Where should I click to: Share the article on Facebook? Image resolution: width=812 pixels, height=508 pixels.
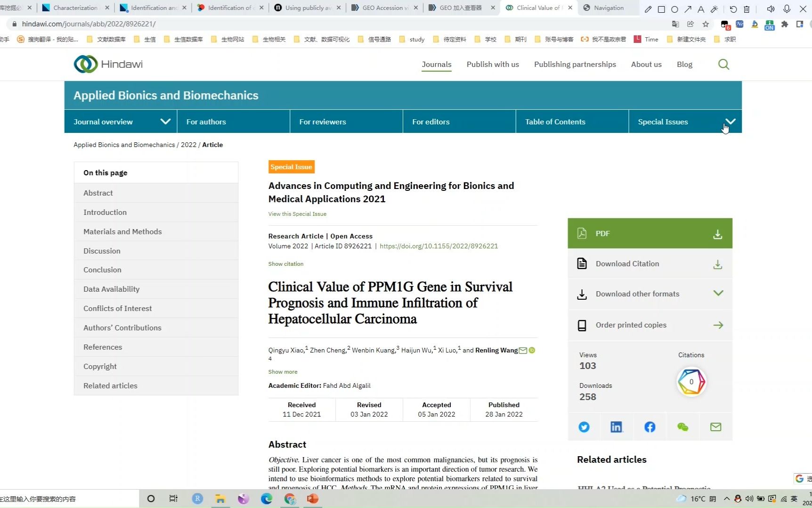tap(650, 427)
